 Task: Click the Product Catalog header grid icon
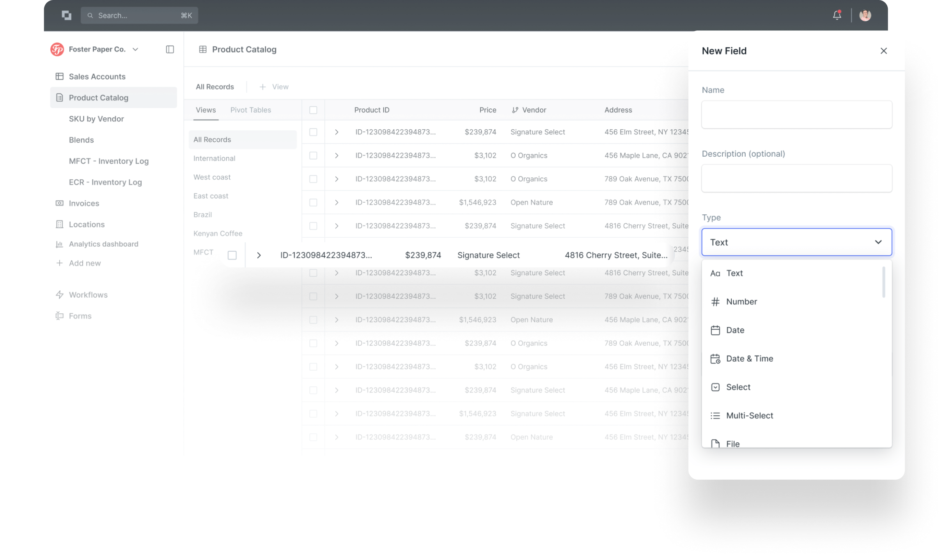[x=203, y=49]
